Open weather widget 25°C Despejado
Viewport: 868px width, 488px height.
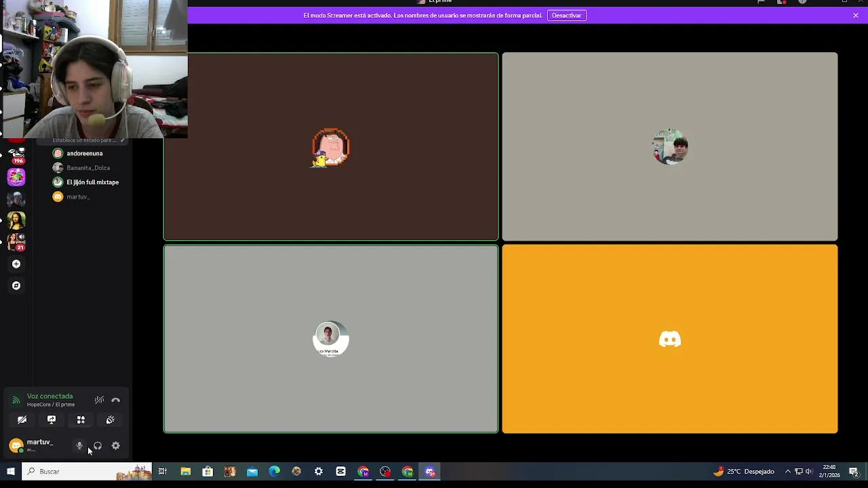point(744,472)
